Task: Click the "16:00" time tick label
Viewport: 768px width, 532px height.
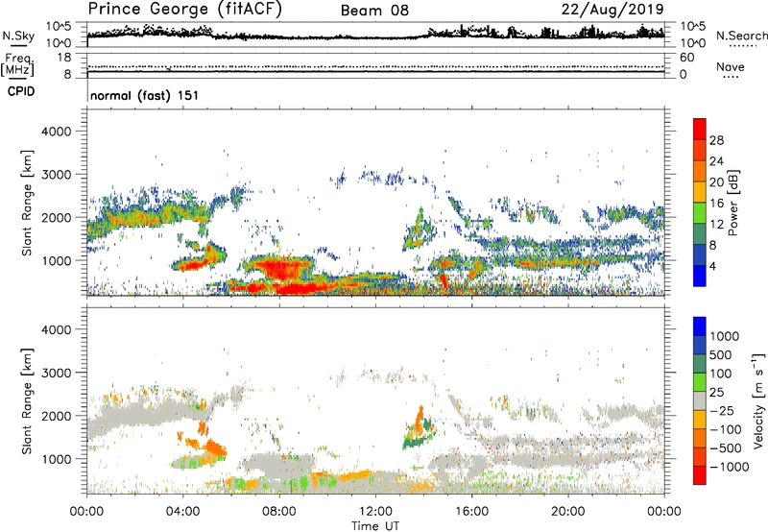Action: [471, 512]
